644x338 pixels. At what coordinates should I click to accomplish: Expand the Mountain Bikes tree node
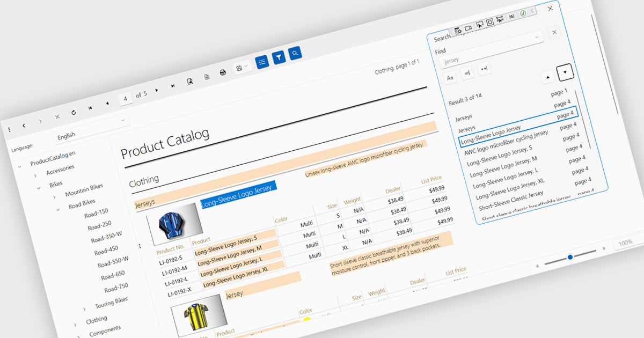pyautogui.click(x=55, y=197)
